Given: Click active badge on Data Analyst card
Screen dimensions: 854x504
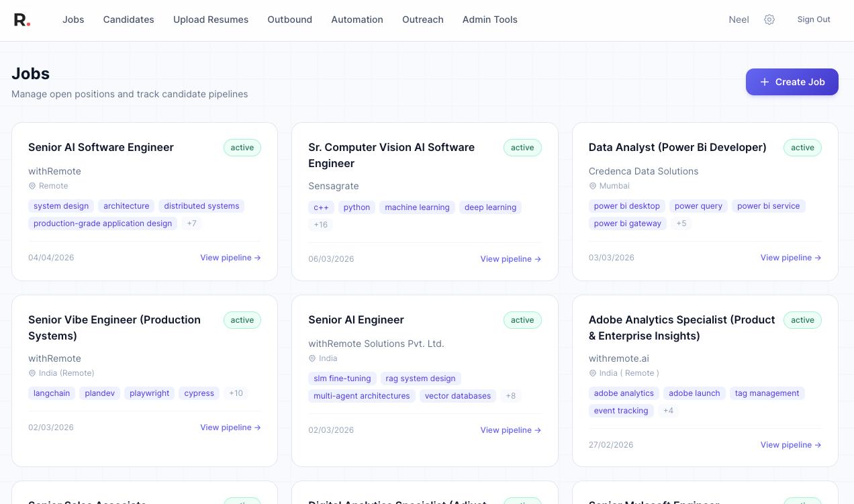Looking at the screenshot, I should (802, 148).
